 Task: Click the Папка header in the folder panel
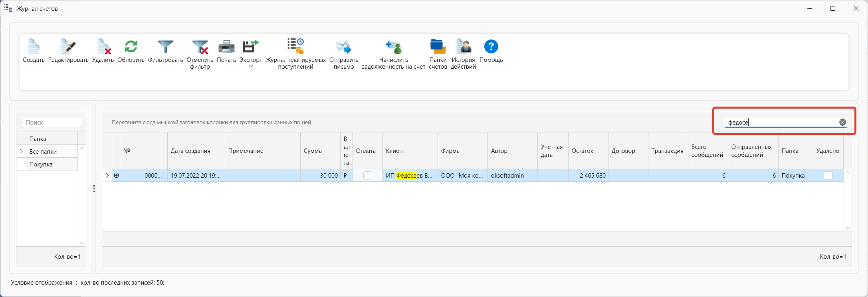(52, 139)
